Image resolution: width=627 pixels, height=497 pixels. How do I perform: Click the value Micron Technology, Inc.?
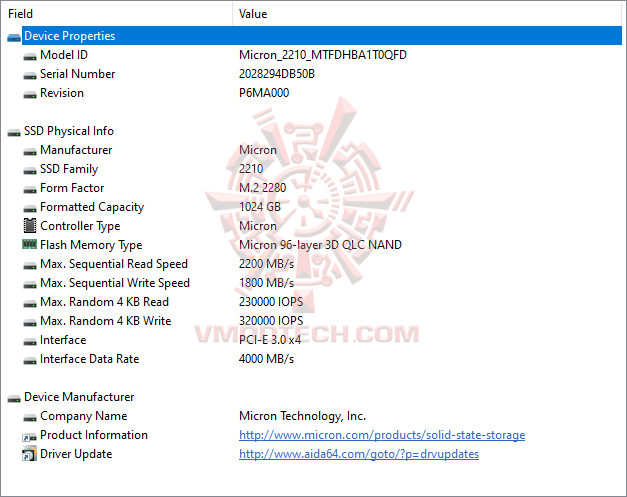[302, 416]
